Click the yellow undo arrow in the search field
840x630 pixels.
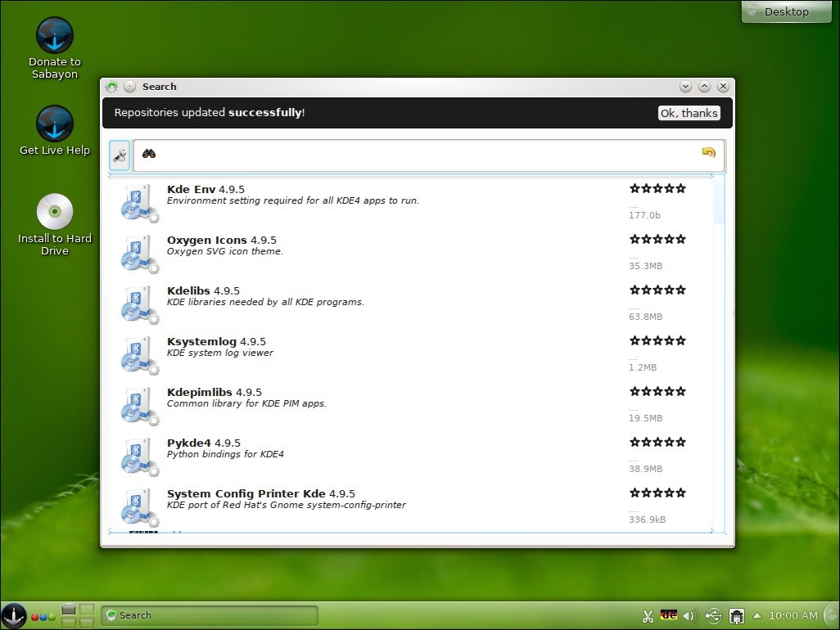click(x=709, y=152)
